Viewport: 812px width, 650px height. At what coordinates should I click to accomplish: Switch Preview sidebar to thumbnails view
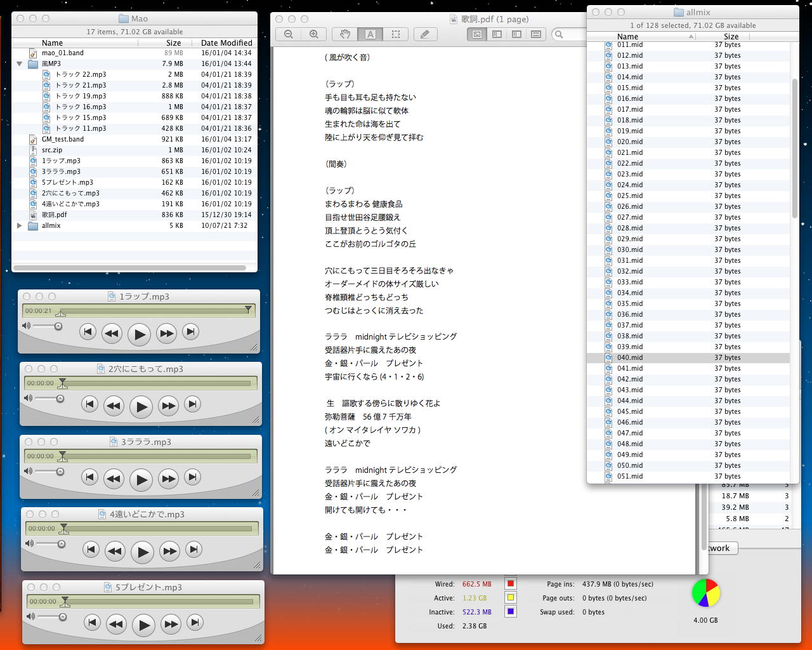[497, 34]
